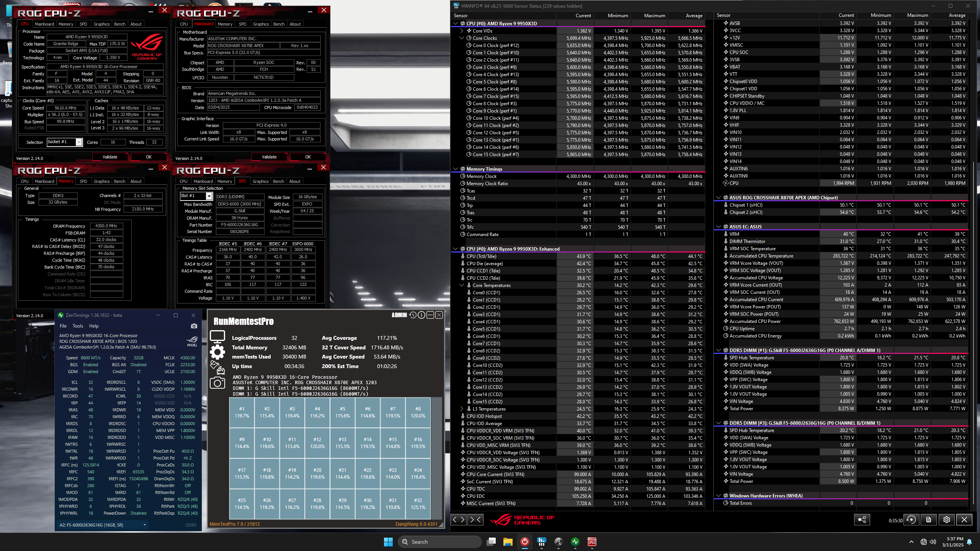Open the Slot #1 memory slot dropdown

click(209, 196)
